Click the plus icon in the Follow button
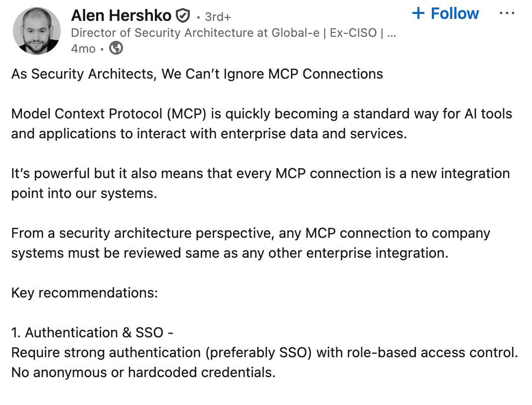The width and height of the screenshot is (532, 405). (x=419, y=13)
